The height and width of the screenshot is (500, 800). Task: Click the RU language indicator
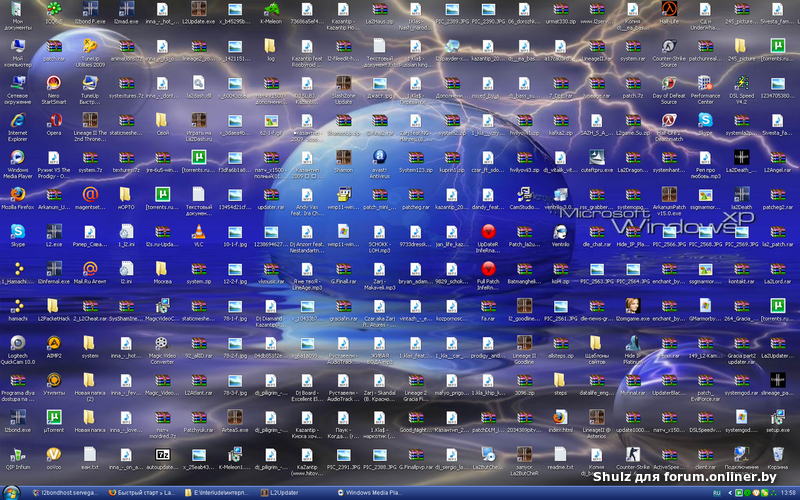(716, 493)
